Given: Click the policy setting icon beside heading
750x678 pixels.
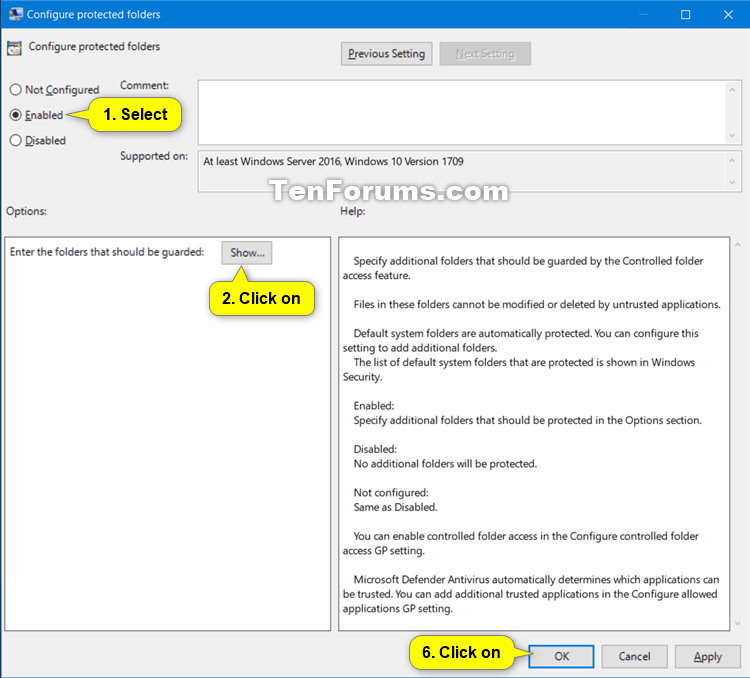Looking at the screenshot, I should [x=14, y=48].
